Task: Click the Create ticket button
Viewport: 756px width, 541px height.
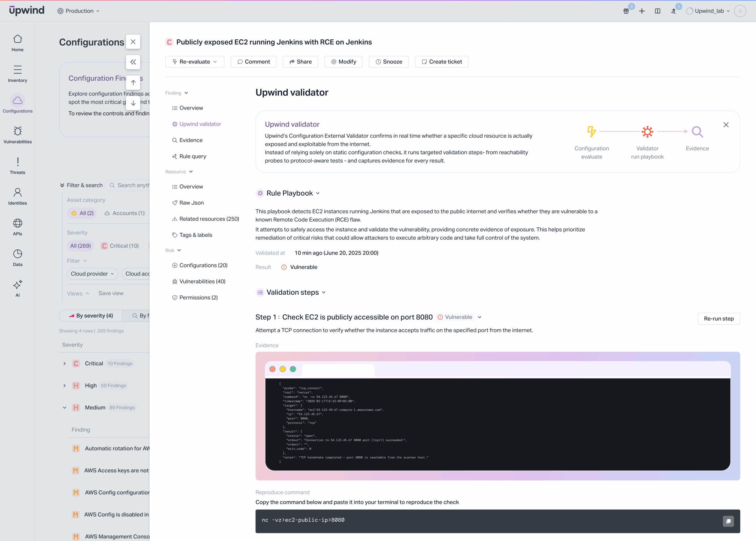Action: (441, 62)
